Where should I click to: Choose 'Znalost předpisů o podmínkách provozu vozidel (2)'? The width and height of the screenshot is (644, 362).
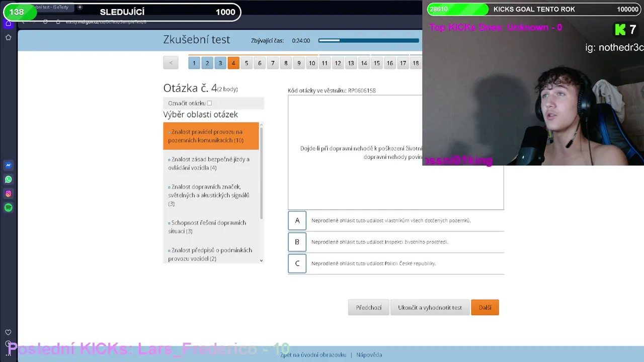(211, 254)
